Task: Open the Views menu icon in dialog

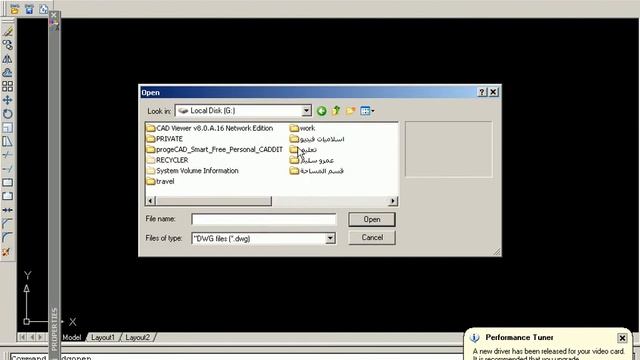Action: 367,111
